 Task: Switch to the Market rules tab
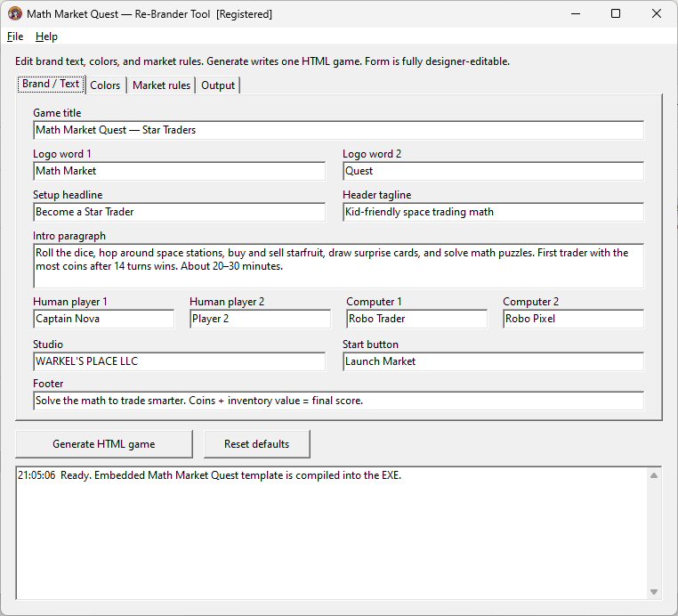(x=161, y=85)
